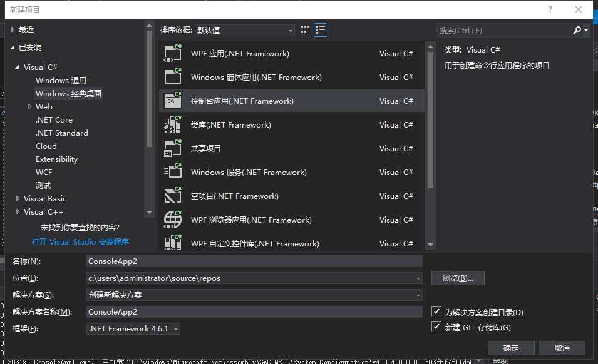Click the 类库 class library template icon
The height and width of the screenshot is (364, 598).
pyautogui.click(x=173, y=124)
